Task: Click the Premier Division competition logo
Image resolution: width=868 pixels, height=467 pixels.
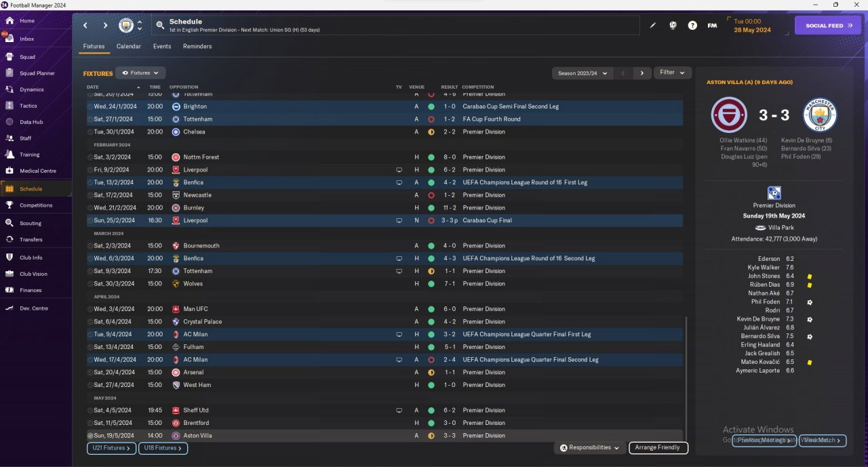Action: (774, 193)
